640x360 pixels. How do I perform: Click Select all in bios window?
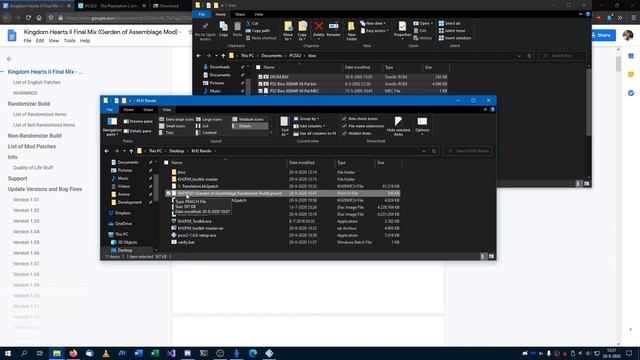449,23
